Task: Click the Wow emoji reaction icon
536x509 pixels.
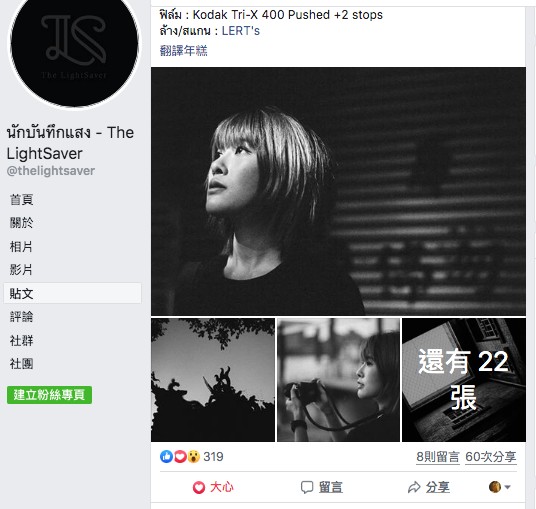Action: click(193, 456)
